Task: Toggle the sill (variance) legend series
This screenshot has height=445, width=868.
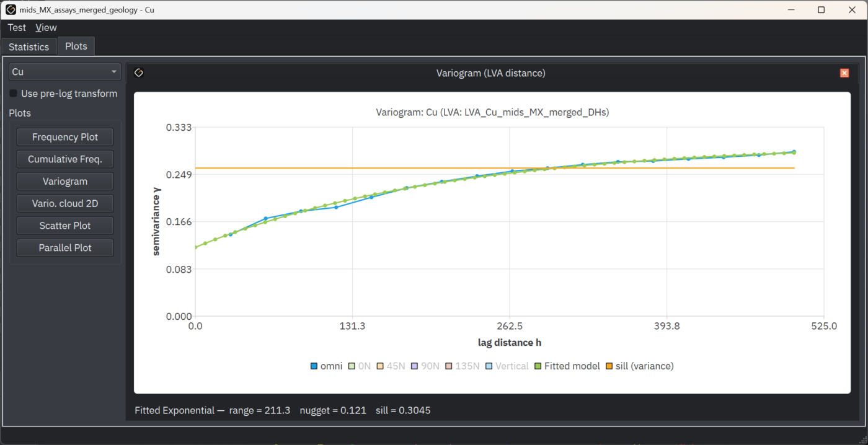Action: tap(640, 366)
